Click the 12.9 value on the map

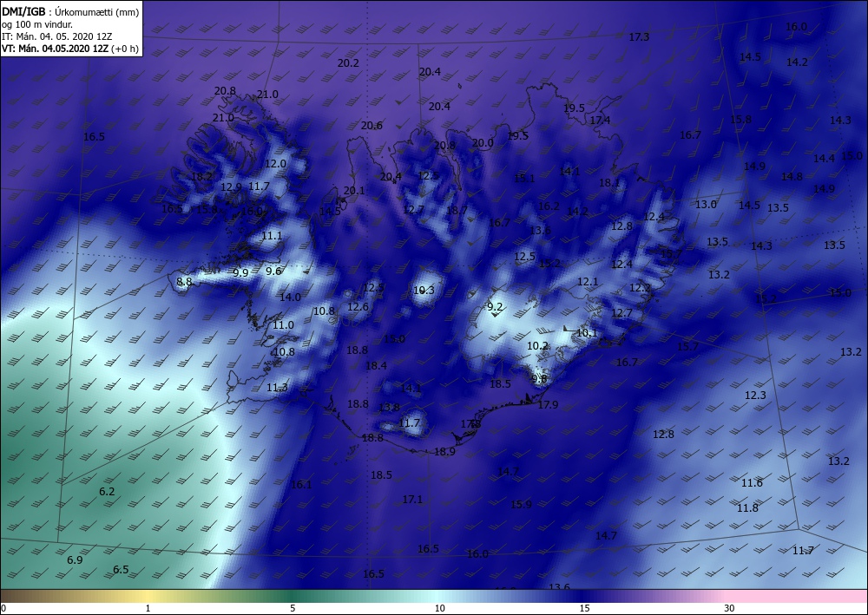tap(232, 187)
